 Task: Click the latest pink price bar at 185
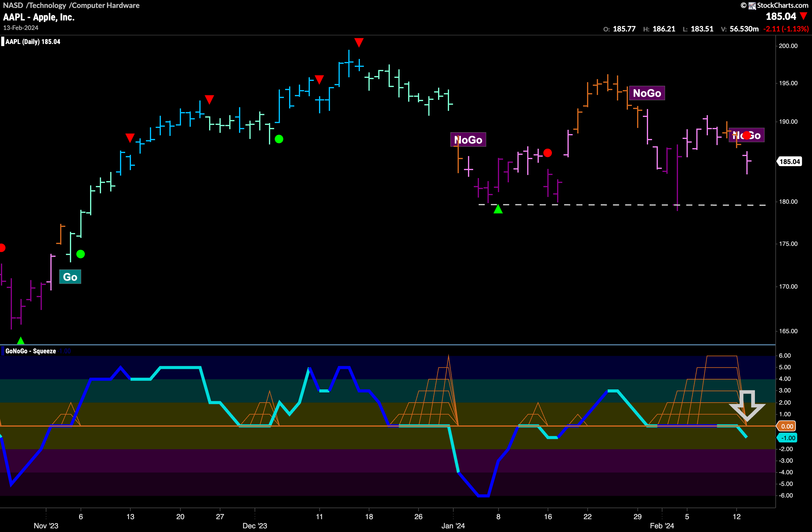pos(747,162)
